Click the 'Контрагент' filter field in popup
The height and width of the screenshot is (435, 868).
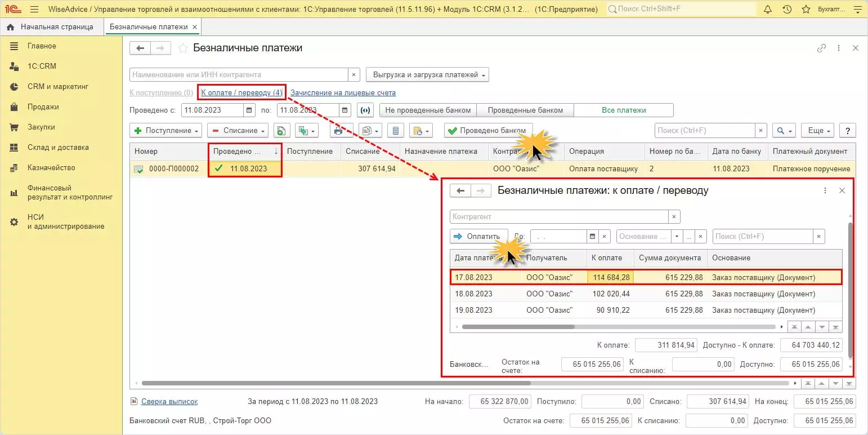point(558,217)
